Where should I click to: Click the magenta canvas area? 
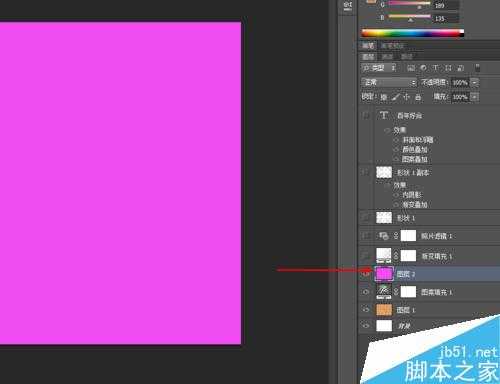120,183
